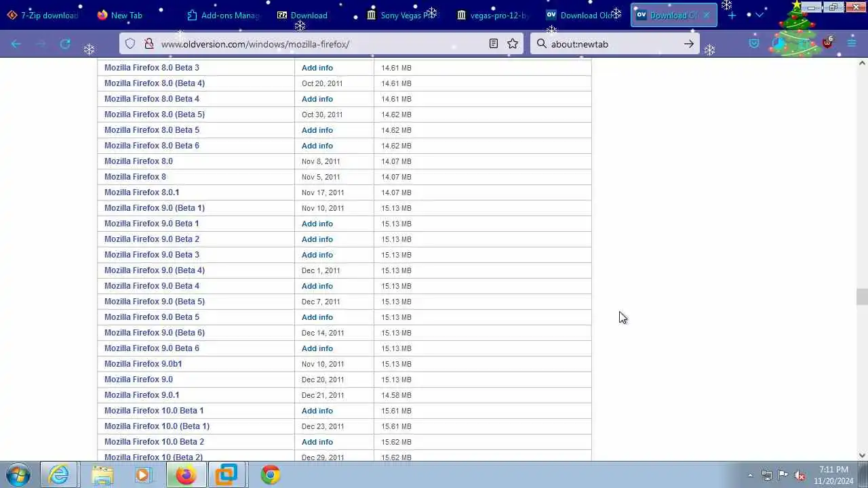The width and height of the screenshot is (868, 488).
Task: Open Mozilla Firefox 9.0b1 link
Action: (143, 364)
